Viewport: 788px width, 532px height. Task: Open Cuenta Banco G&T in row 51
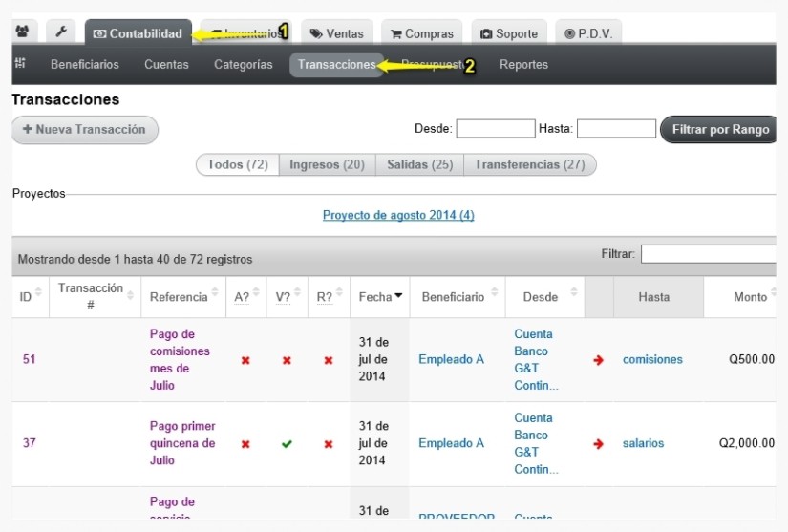point(536,359)
